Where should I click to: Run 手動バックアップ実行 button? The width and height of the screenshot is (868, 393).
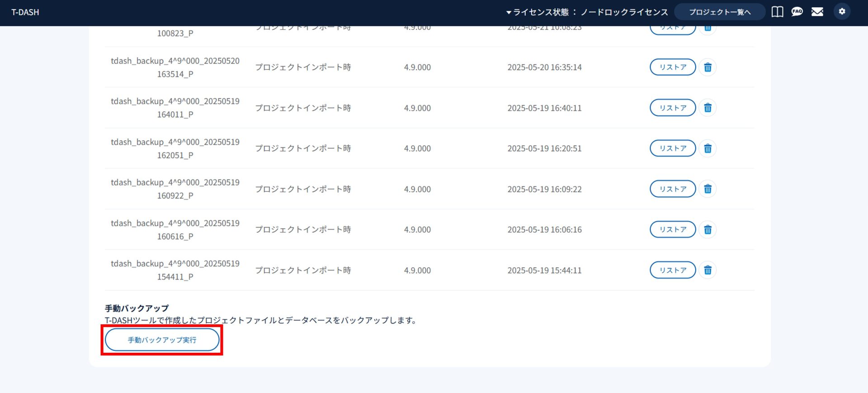[162, 340]
